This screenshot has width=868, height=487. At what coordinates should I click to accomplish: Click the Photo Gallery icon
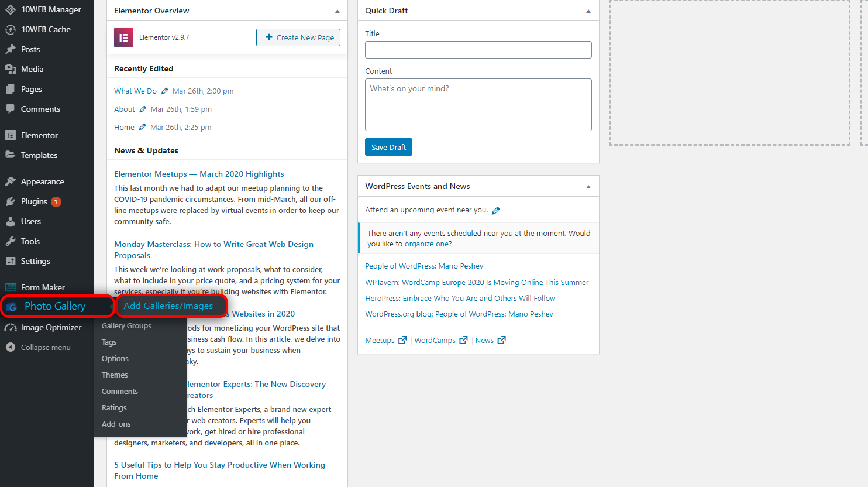(x=12, y=307)
